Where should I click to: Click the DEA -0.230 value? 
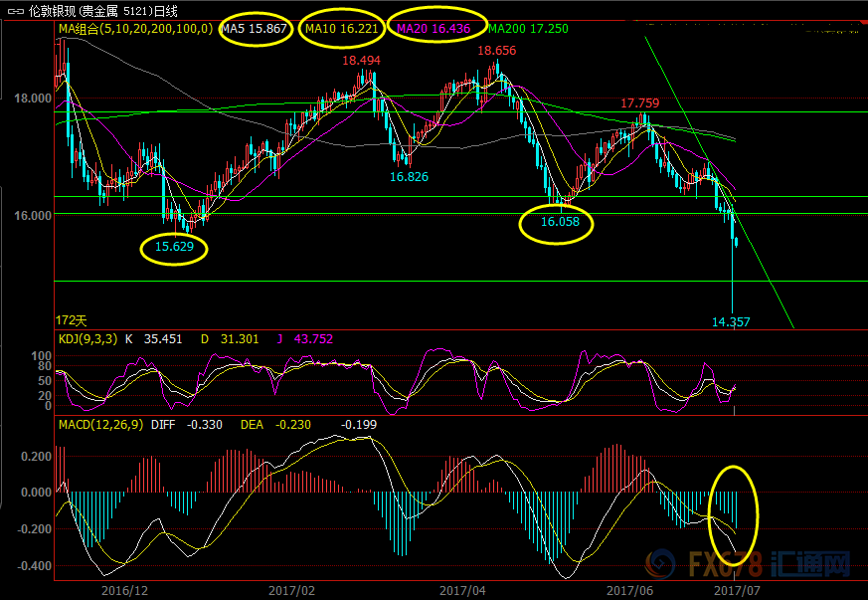(293, 424)
